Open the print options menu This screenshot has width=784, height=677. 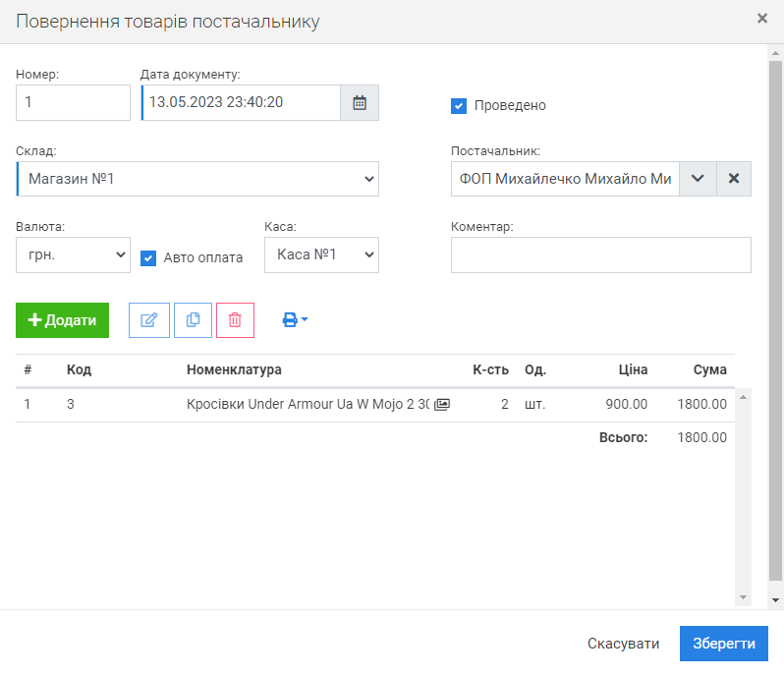coord(295,320)
